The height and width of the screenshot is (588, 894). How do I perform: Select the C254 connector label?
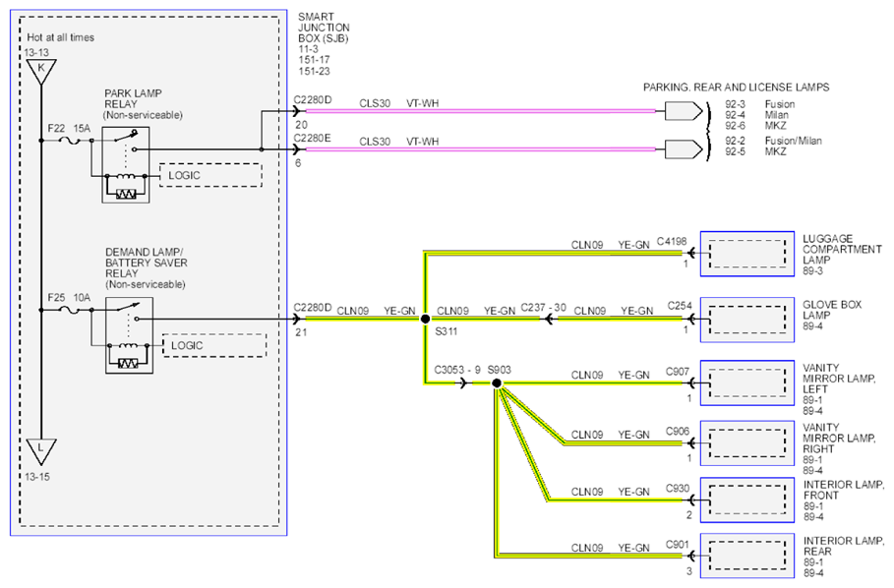pyautogui.click(x=680, y=306)
